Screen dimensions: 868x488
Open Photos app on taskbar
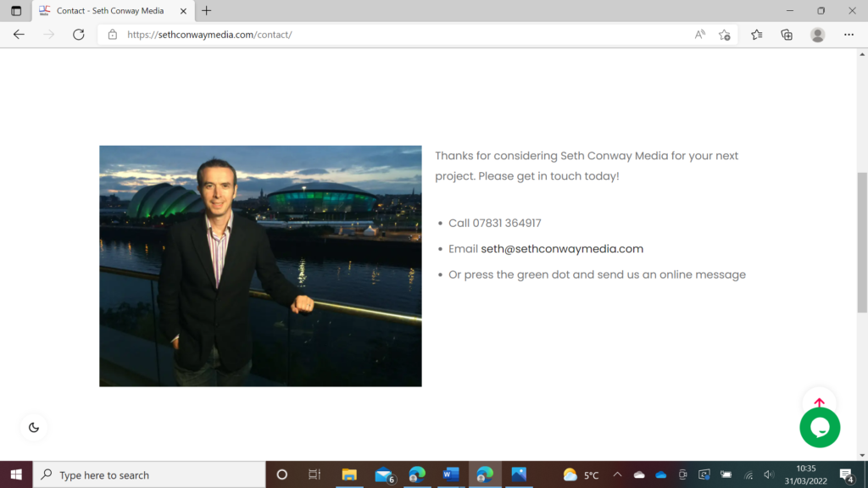coord(519,474)
